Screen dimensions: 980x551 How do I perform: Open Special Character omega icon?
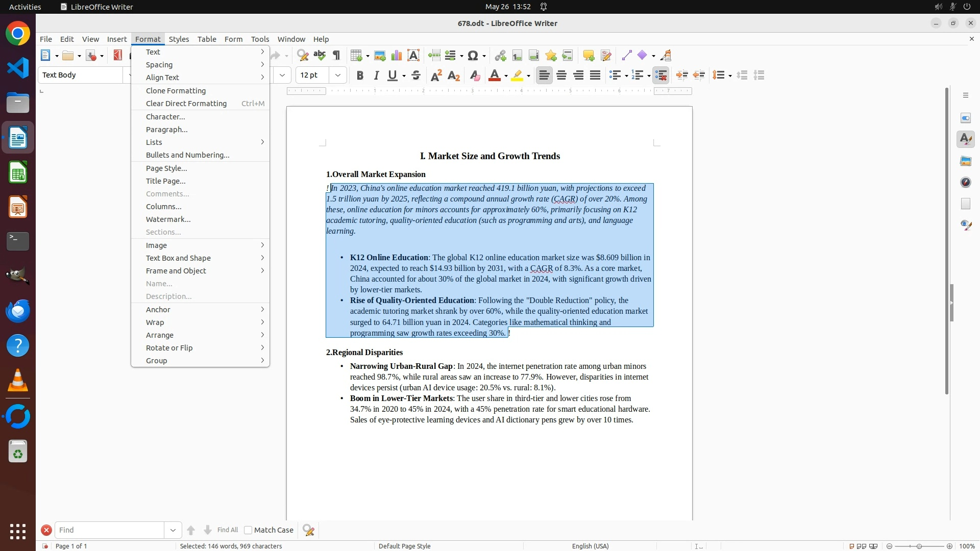coord(473,56)
